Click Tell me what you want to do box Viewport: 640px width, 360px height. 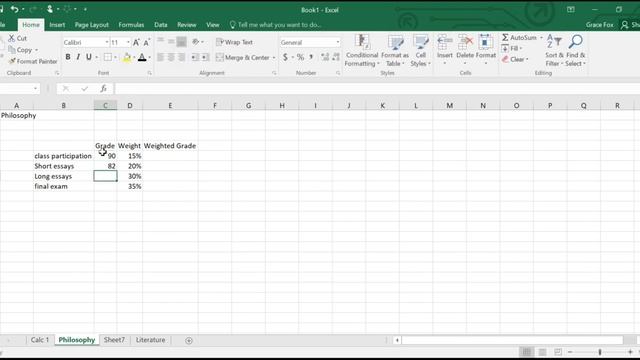pos(276,25)
